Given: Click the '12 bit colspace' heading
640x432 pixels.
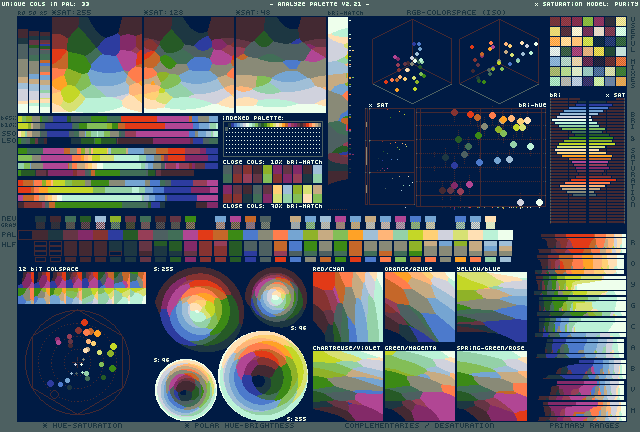Looking at the screenshot, I should [x=48, y=269].
